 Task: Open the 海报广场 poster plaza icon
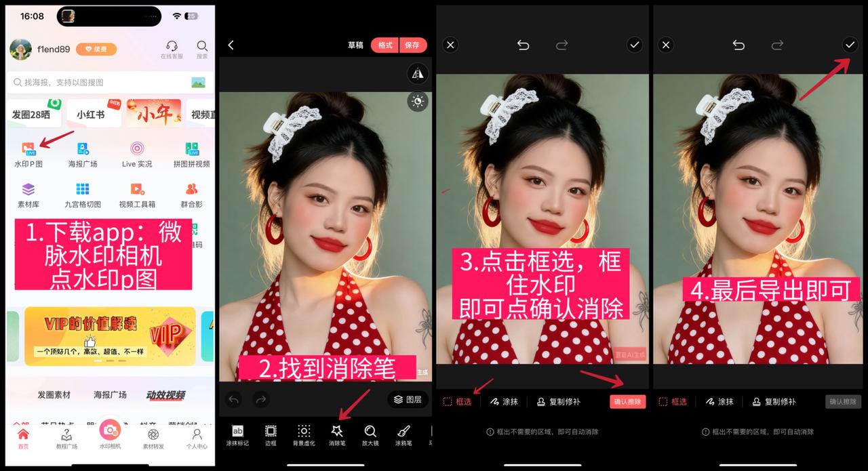click(83, 154)
